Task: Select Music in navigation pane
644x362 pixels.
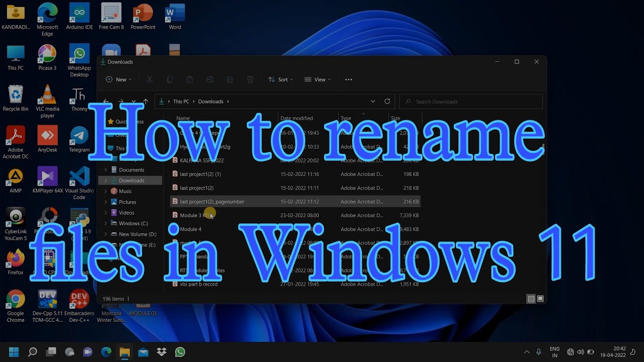Action: [125, 191]
